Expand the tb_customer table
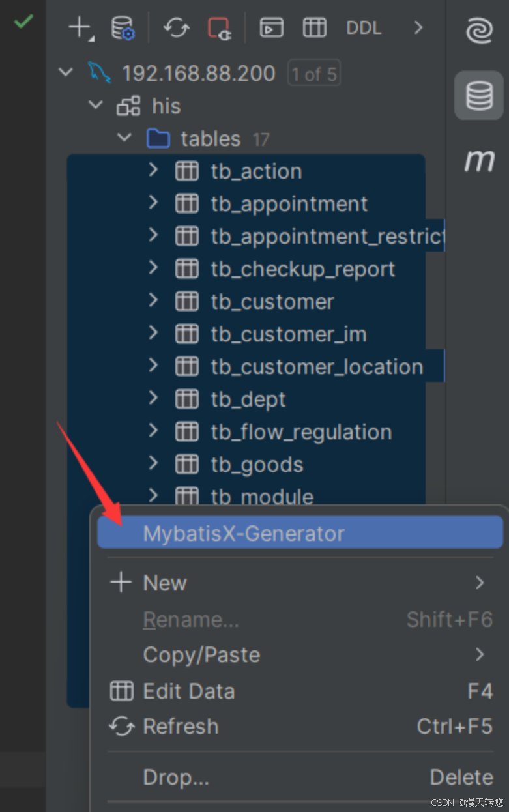 153,300
